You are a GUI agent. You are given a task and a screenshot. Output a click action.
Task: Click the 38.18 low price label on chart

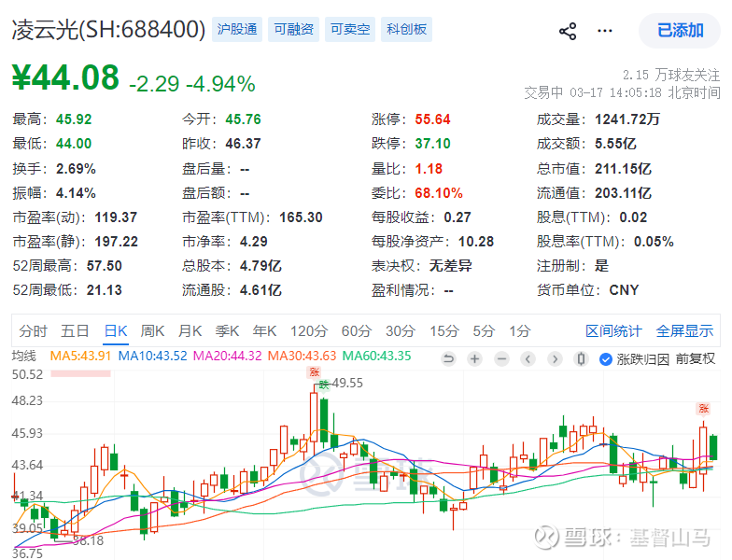point(88,541)
